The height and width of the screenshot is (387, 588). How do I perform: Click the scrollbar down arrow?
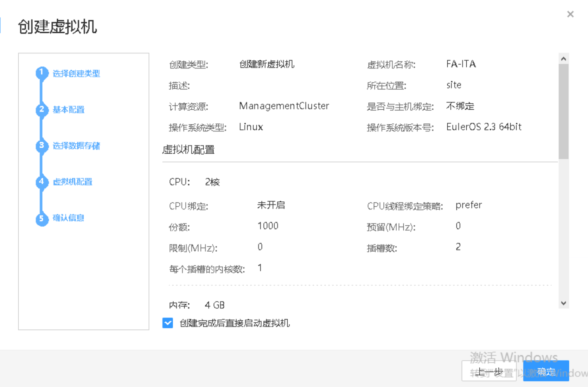(x=564, y=303)
